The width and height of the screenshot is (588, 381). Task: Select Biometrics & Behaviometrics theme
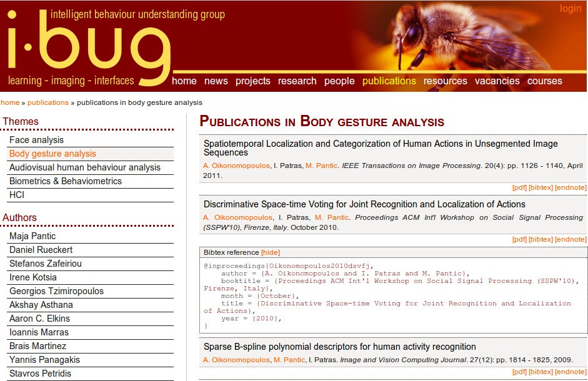click(90, 181)
